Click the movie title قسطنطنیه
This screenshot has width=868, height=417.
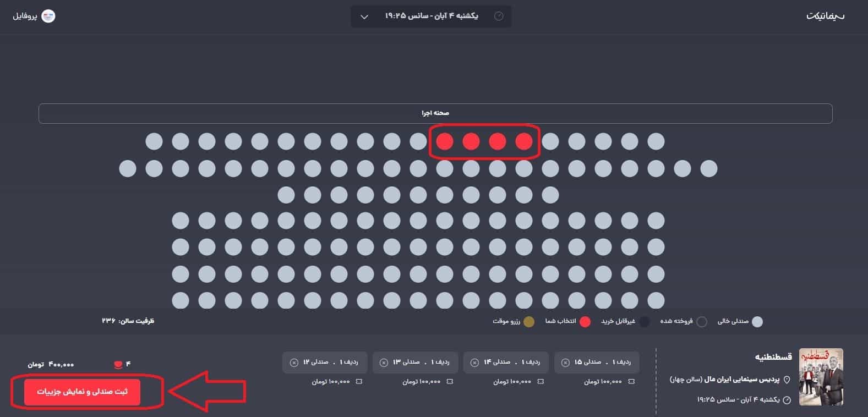[x=773, y=357]
